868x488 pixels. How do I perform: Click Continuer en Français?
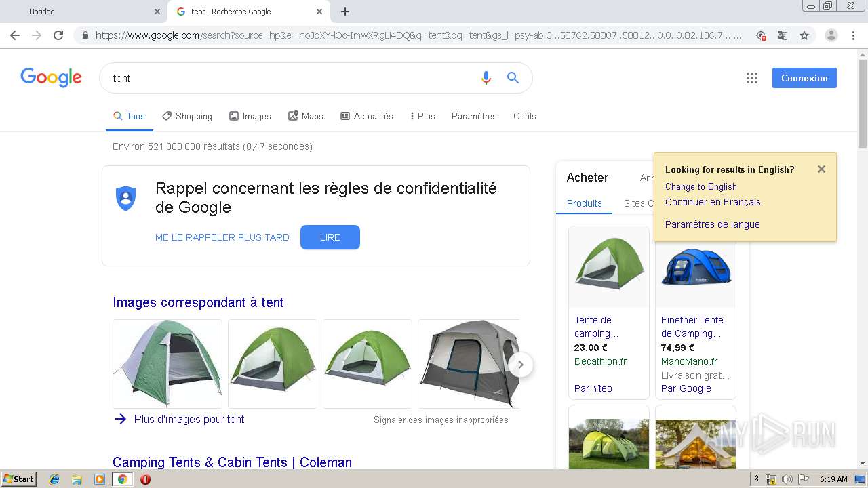713,202
